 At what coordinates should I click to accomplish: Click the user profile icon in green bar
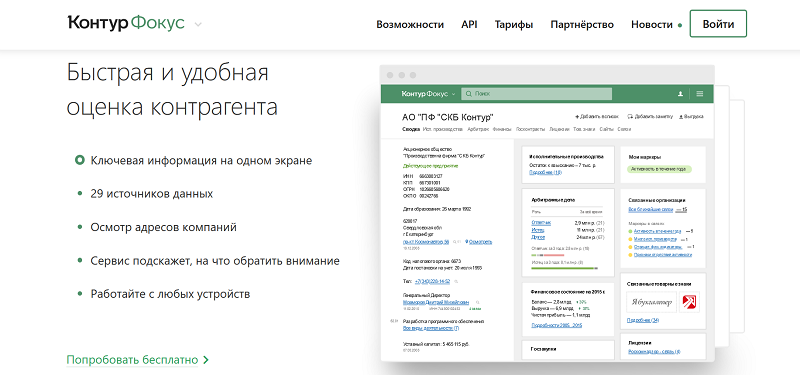pyautogui.click(x=680, y=94)
